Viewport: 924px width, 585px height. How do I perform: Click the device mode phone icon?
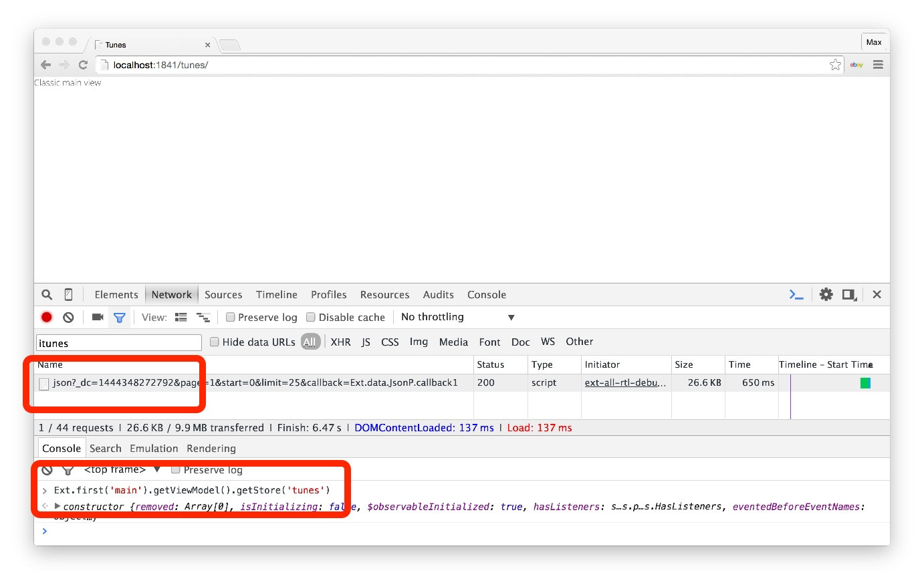pos(68,295)
